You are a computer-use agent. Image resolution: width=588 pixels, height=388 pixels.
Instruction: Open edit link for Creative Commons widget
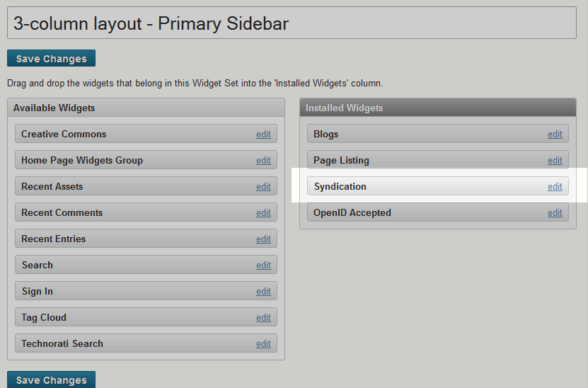coord(263,135)
